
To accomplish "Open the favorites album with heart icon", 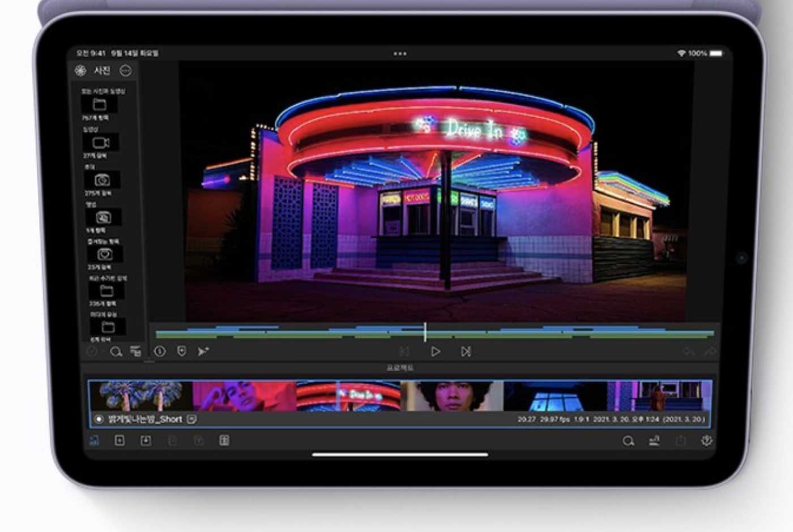I will (105, 254).
